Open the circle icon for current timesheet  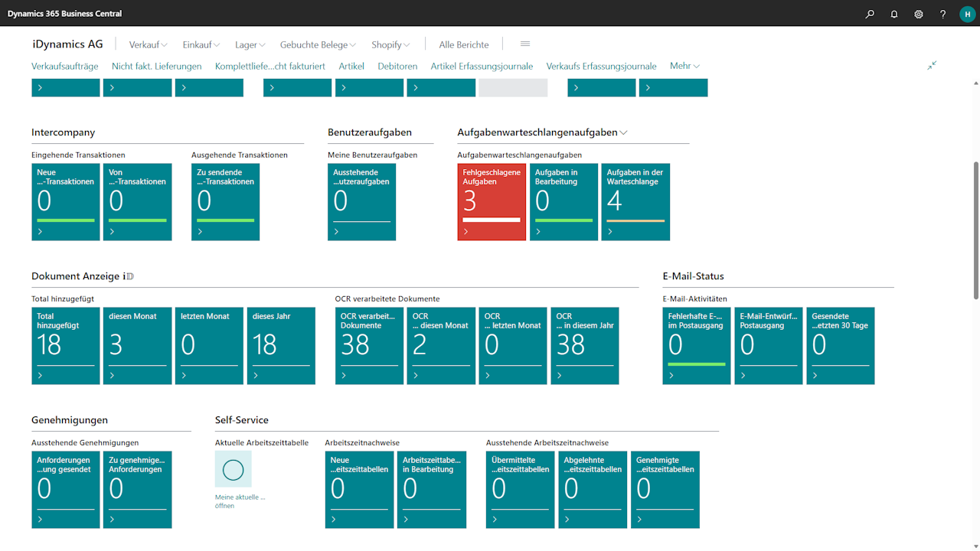point(233,469)
